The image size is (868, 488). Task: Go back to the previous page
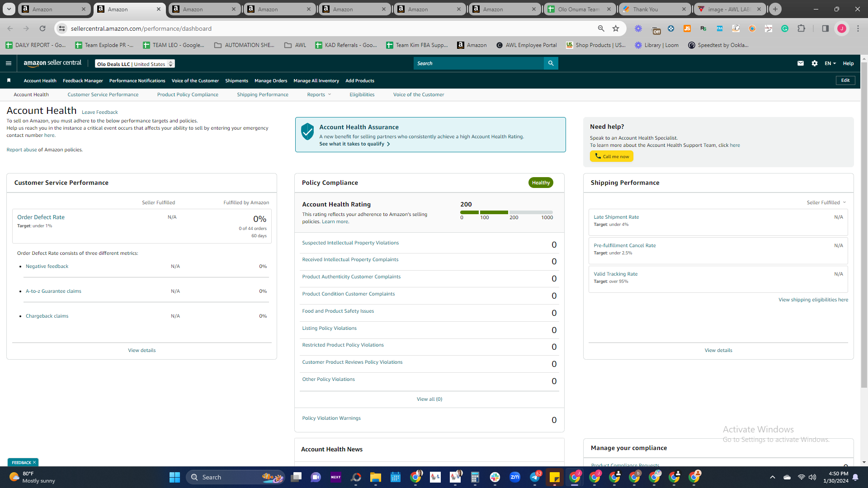pyautogui.click(x=10, y=28)
